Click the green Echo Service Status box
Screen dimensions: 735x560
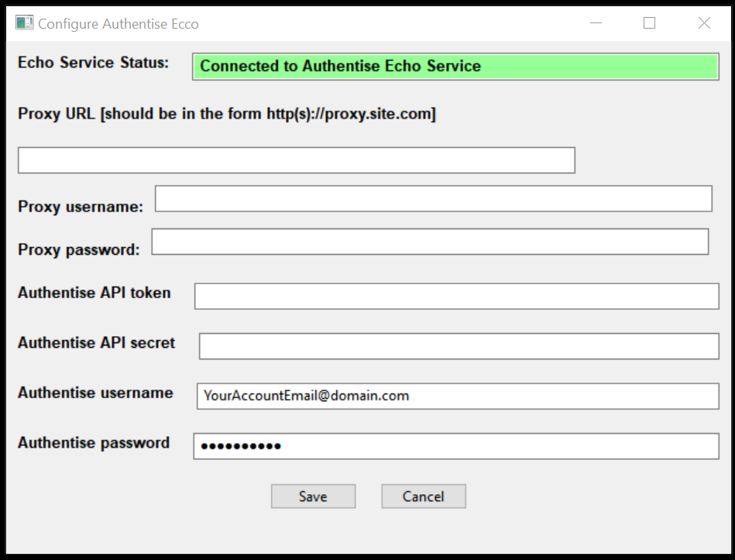(x=455, y=67)
